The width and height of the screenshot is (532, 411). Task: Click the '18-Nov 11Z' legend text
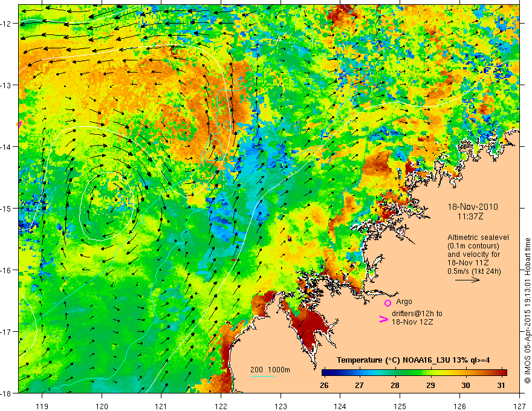click(468, 263)
